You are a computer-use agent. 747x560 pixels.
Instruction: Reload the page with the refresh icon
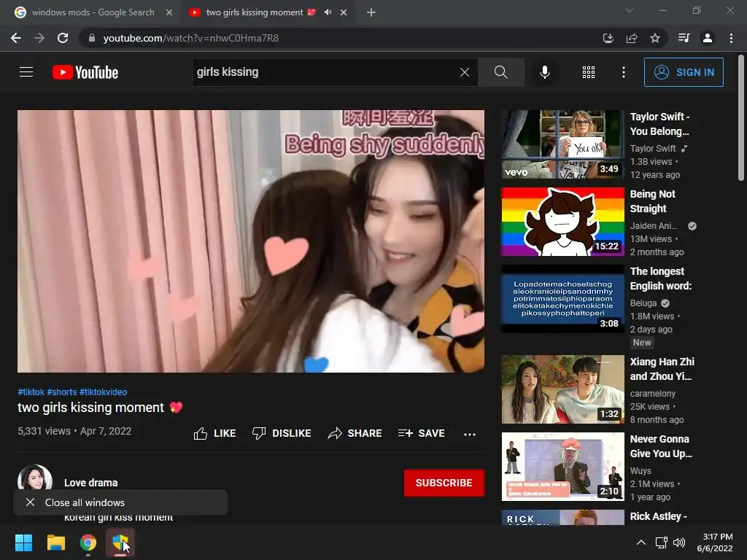pos(63,38)
